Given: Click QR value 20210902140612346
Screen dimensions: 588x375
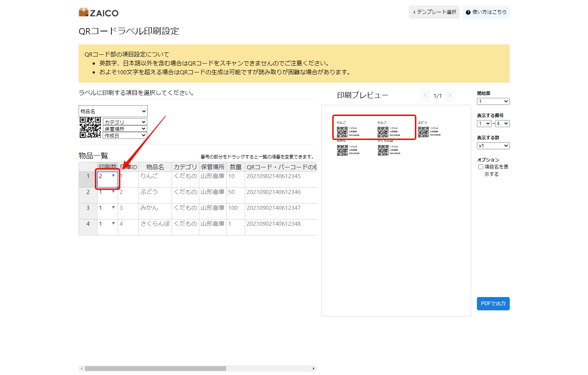Looking at the screenshot, I should [x=274, y=192].
